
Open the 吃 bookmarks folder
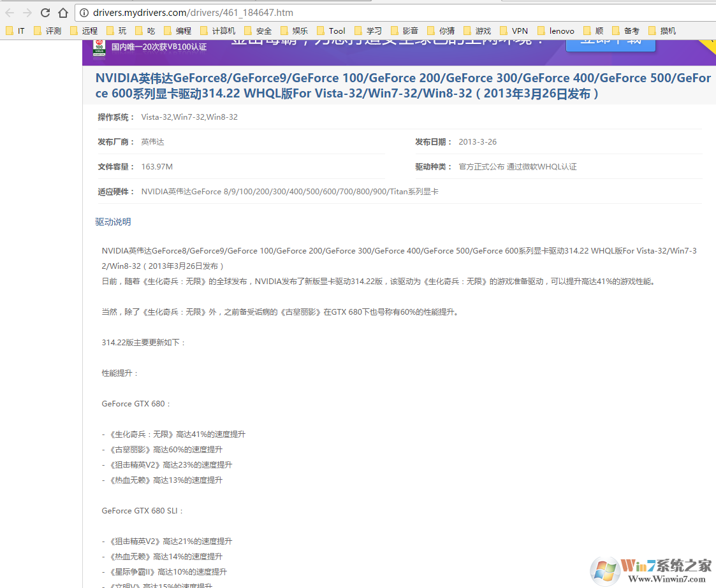(x=145, y=31)
